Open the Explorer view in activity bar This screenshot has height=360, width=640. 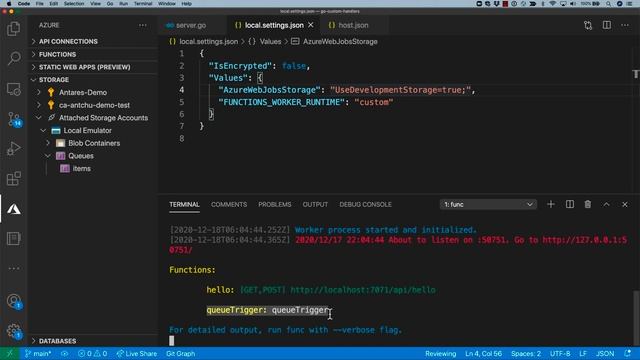point(13,29)
